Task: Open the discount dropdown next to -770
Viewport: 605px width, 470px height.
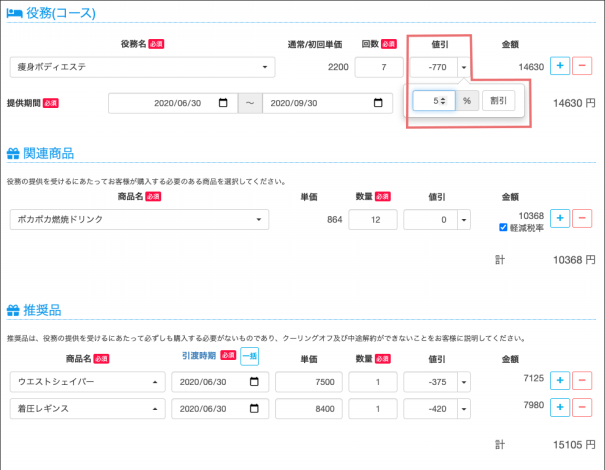Action: pyautogui.click(x=464, y=67)
